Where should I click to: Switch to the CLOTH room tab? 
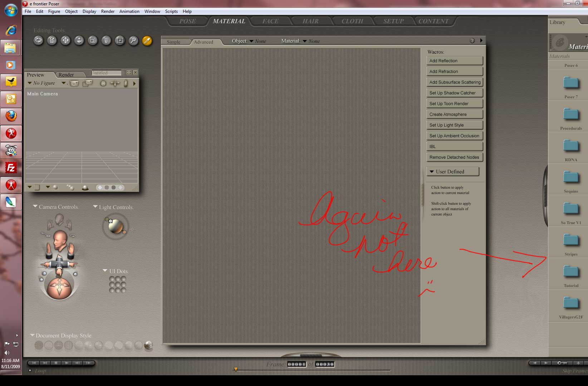[352, 21]
